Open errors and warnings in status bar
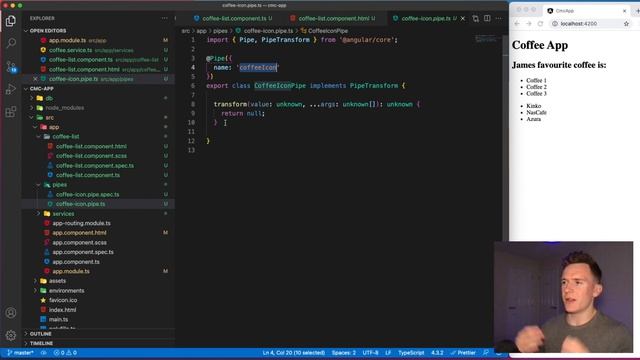640x360 pixels. click(x=65, y=353)
